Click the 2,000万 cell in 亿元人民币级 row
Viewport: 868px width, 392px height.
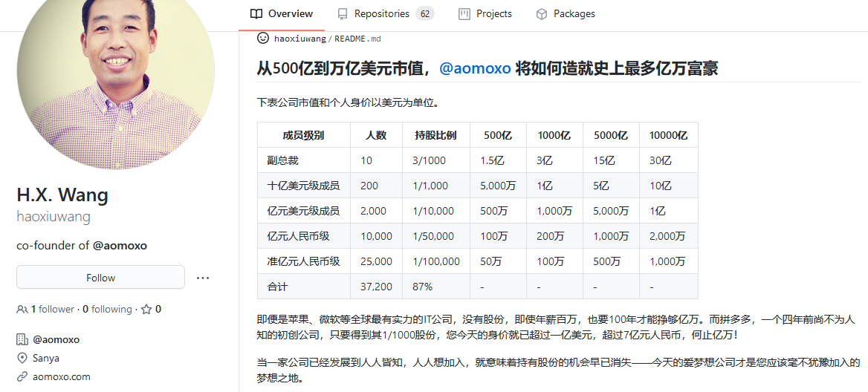point(667,236)
